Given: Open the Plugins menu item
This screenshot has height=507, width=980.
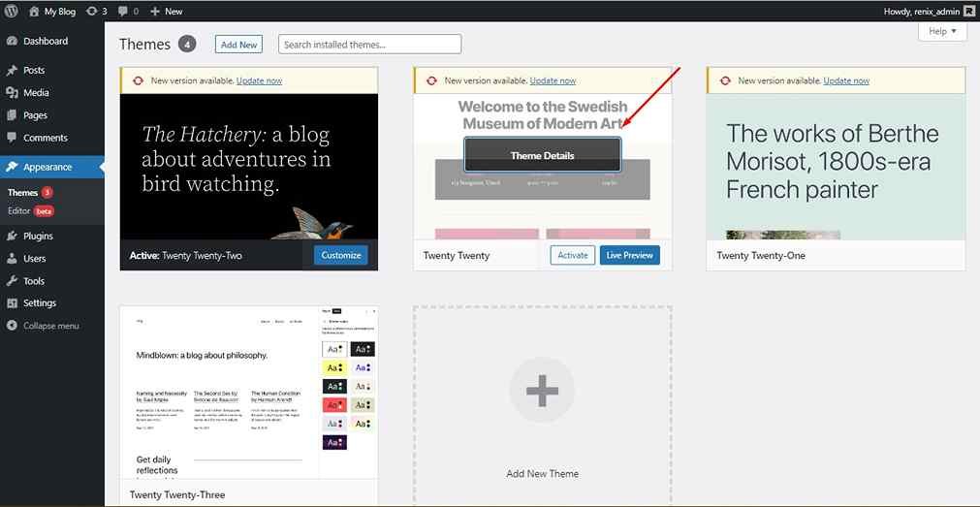Looking at the screenshot, I should coord(52,236).
